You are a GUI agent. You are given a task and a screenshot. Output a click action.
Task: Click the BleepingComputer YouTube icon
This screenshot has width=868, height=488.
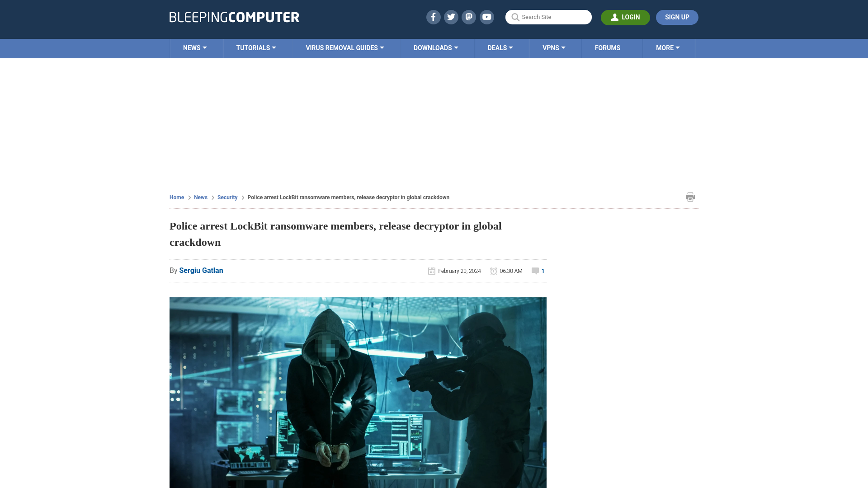486,17
